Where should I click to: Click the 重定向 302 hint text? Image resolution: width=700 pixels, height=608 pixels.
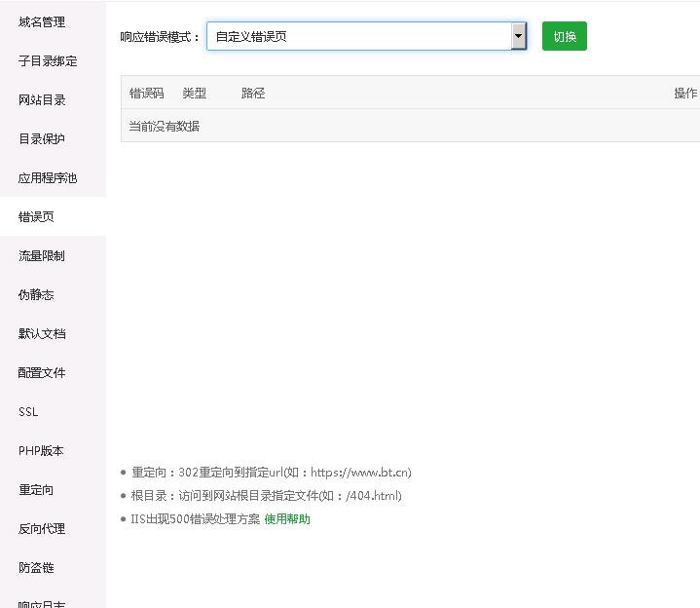click(272, 473)
